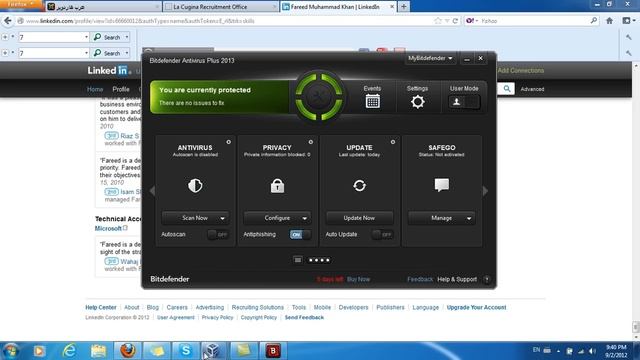The width and height of the screenshot is (640, 360).
Task: Open Skype from the taskbar
Action: point(186,351)
